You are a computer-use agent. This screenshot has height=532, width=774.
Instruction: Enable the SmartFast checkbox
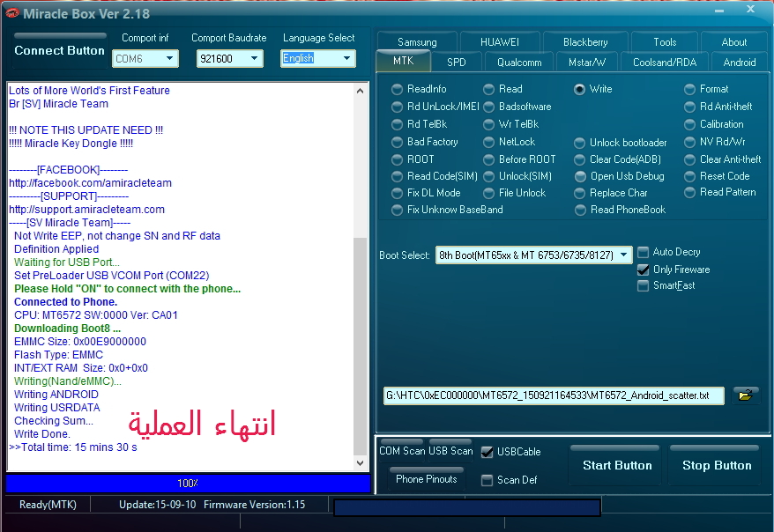tap(643, 286)
